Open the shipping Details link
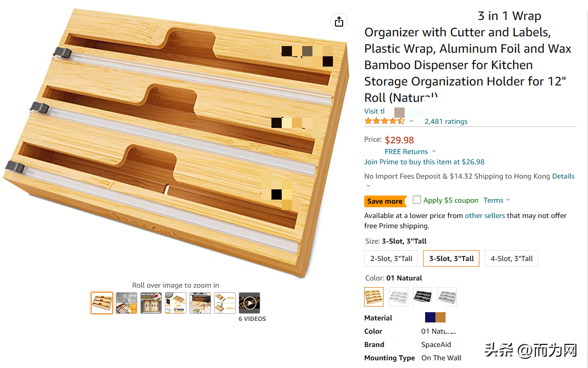This screenshot has height=368, width=588. pyautogui.click(x=563, y=176)
